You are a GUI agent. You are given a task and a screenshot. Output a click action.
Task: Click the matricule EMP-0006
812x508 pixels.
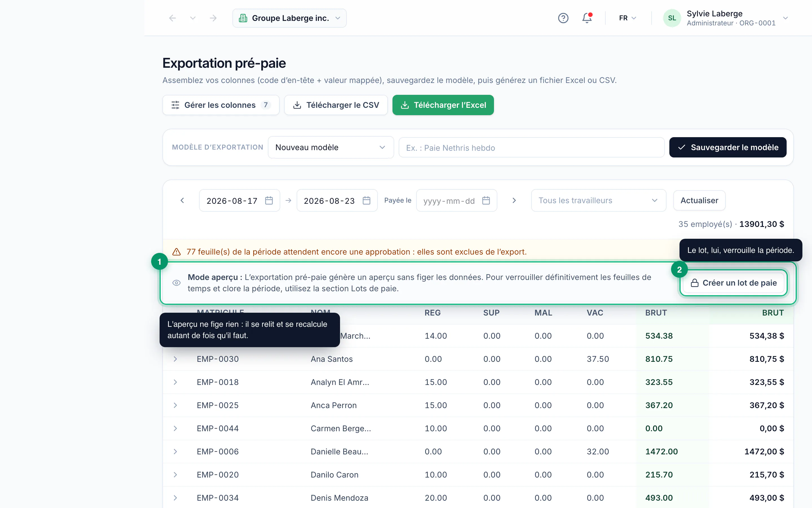(218, 452)
